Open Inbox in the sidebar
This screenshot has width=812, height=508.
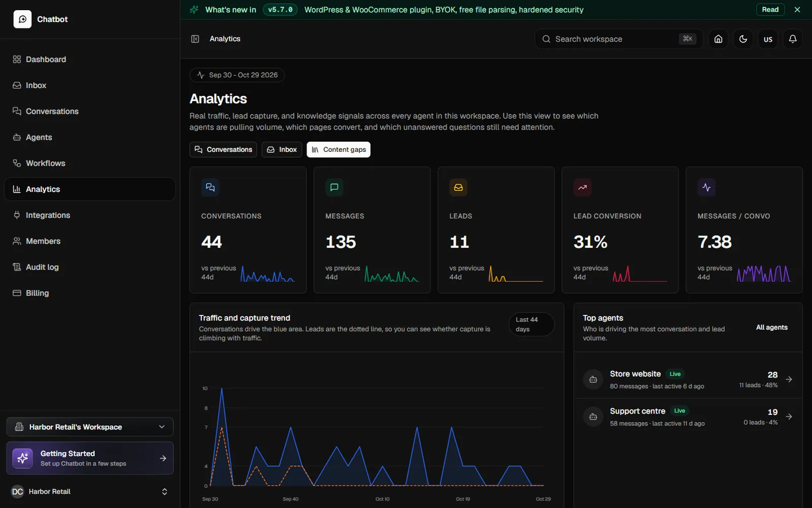pos(90,85)
